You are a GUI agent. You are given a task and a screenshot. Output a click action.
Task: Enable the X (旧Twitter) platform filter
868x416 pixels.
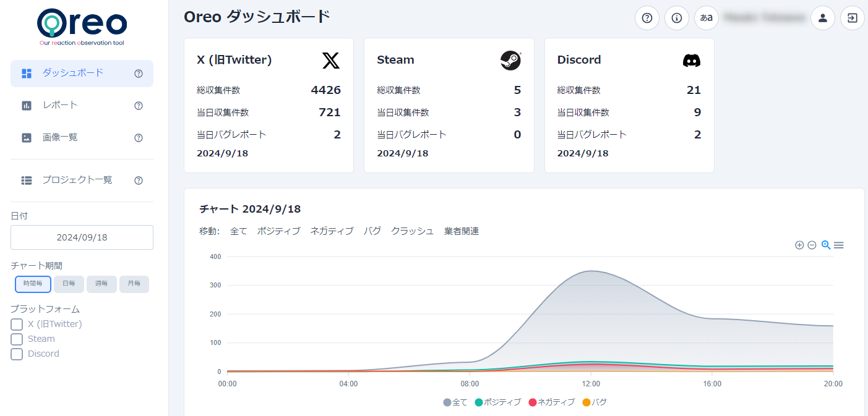pos(15,323)
